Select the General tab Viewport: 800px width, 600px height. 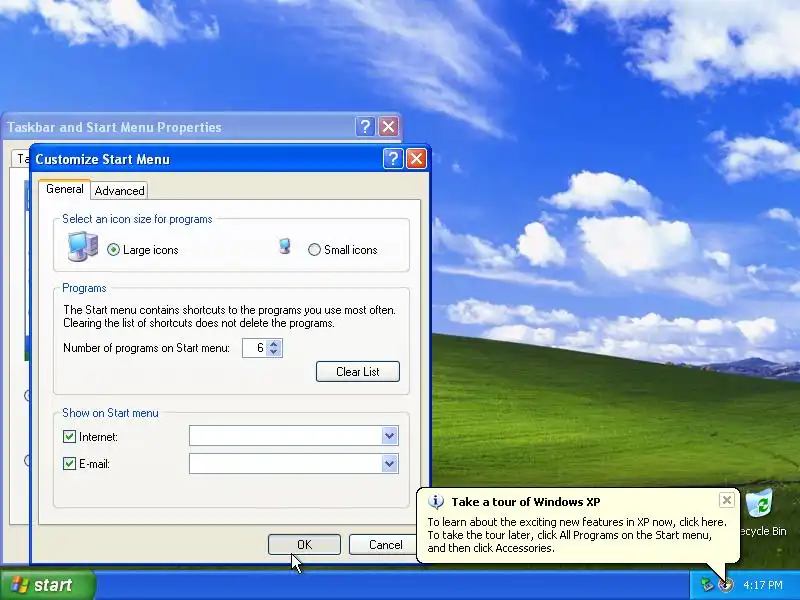point(65,189)
